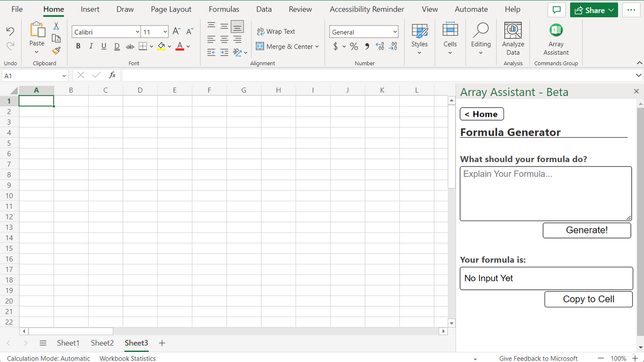This screenshot has width=644, height=362.
Task: Switch to the Insert tab
Action: tap(90, 9)
